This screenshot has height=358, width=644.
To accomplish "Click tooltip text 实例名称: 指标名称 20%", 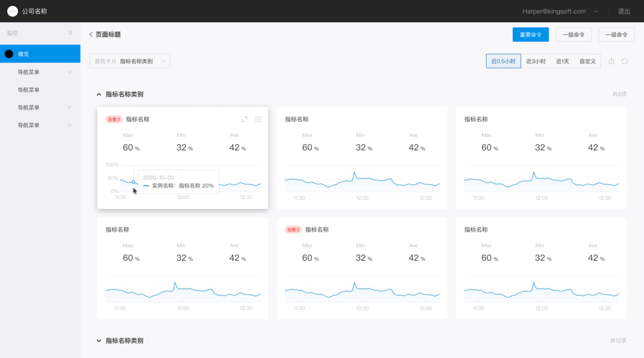I will click(183, 186).
